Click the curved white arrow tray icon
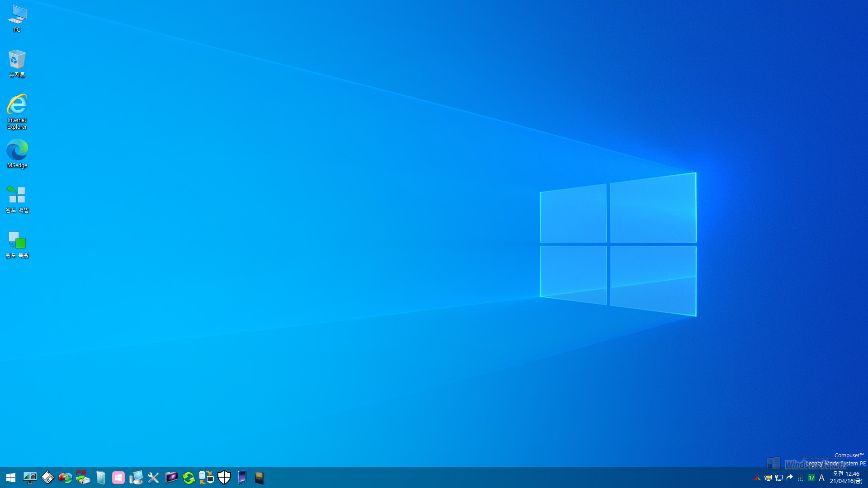This screenshot has width=868, height=488. (790, 478)
